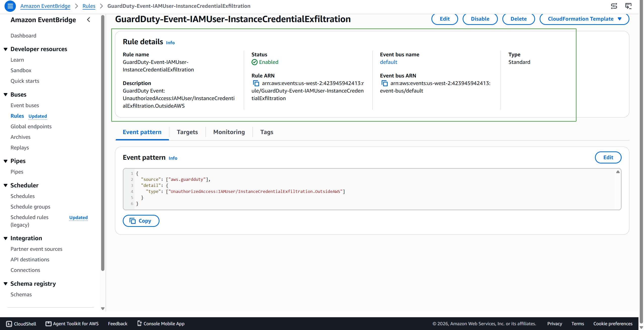Go to Dashboard in sidebar
The height and width of the screenshot is (330, 644).
click(23, 36)
